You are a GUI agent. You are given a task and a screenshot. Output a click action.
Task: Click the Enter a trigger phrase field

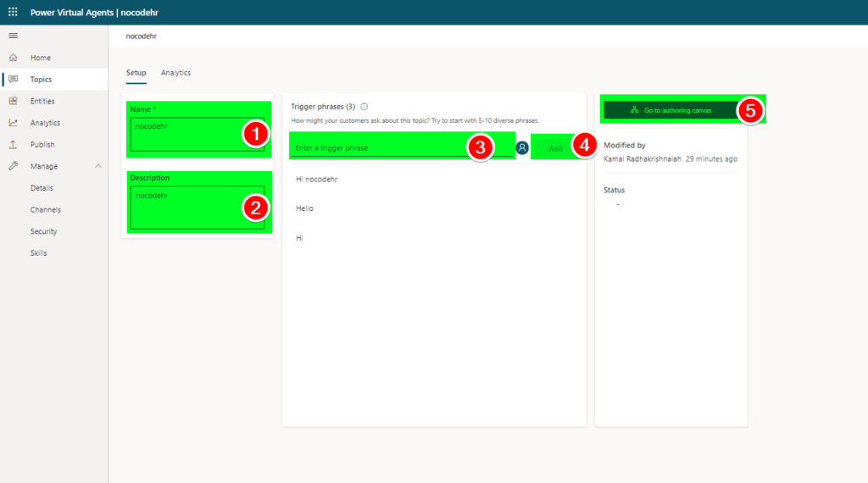pyautogui.click(x=402, y=147)
